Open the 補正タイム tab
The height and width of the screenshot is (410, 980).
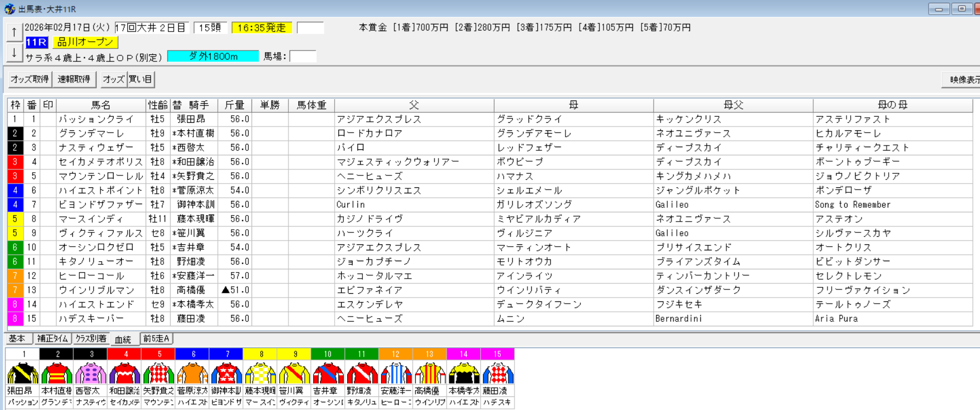(x=53, y=339)
